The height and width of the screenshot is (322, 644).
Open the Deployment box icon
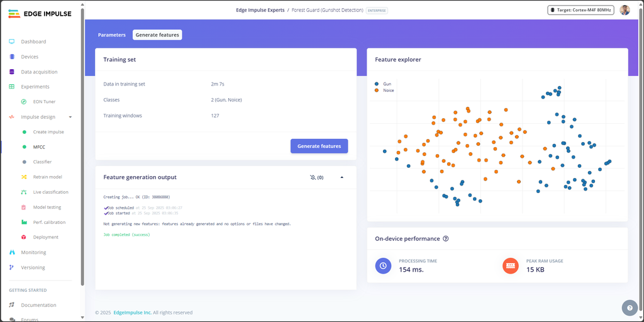pos(24,237)
